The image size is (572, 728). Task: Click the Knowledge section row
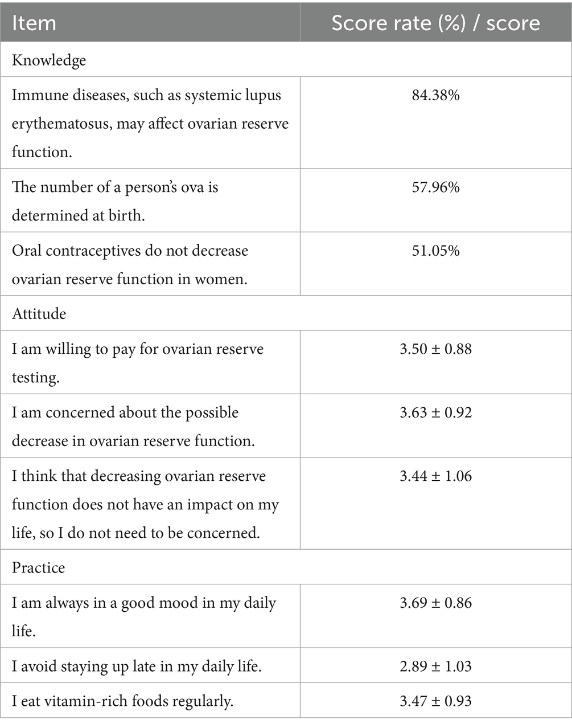[49, 60]
